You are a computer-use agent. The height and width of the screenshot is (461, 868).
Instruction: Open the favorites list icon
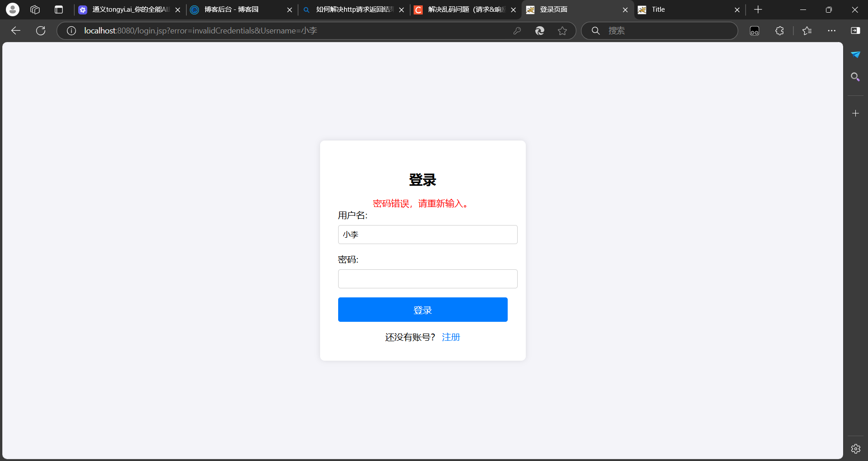pos(807,31)
